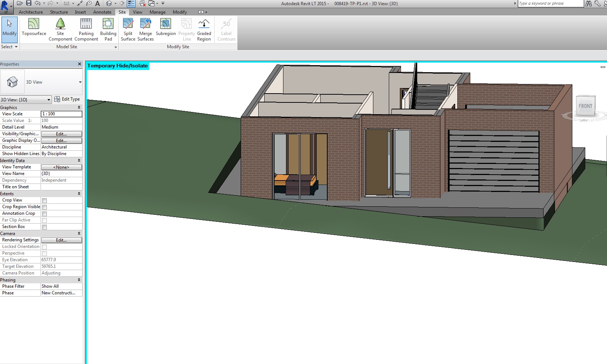Image resolution: width=607 pixels, height=364 pixels.
Task: Select the Text tool letter A icon
Action: click(x=97, y=3)
